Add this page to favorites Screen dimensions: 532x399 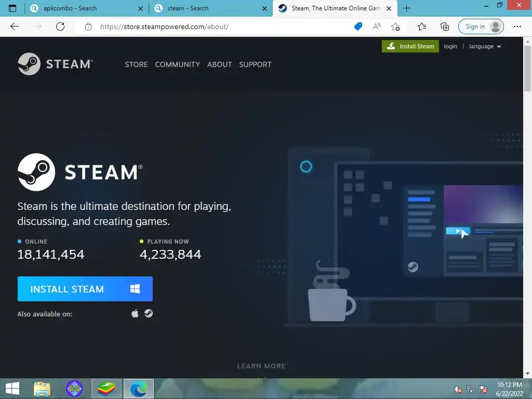click(x=395, y=26)
